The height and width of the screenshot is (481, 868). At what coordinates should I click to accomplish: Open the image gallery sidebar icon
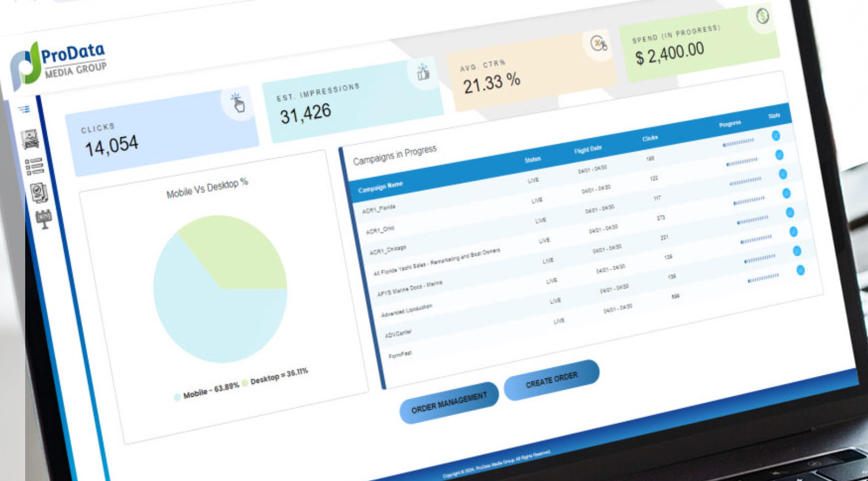30,139
